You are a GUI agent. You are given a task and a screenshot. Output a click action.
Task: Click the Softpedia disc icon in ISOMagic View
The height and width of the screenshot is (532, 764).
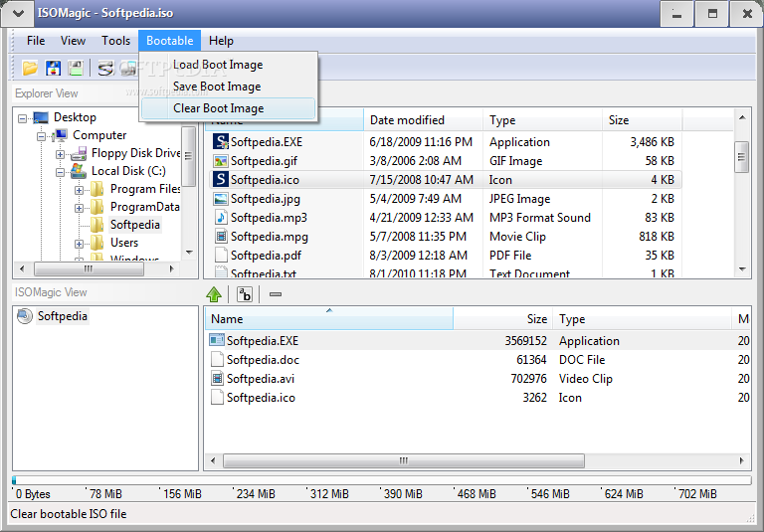tap(24, 316)
